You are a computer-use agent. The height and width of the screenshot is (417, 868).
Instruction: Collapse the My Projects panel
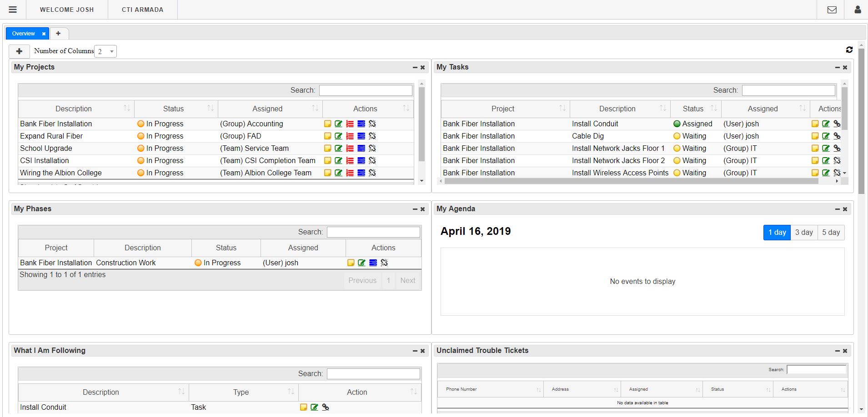415,67
